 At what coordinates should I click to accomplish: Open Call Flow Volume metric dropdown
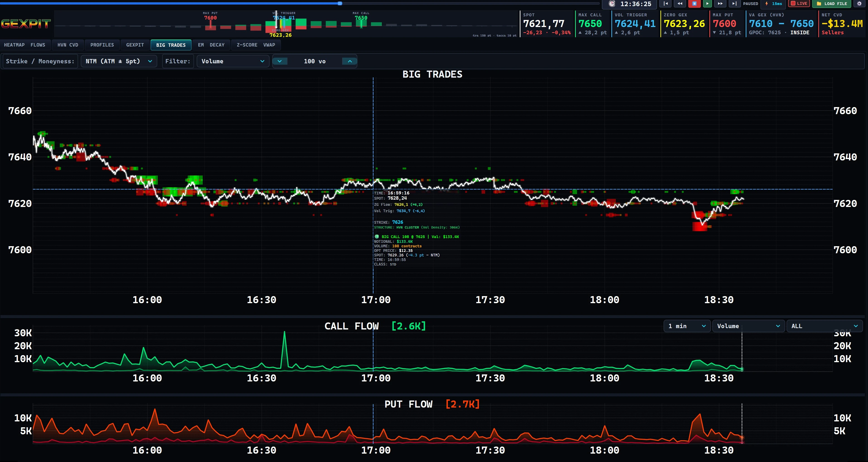748,326
